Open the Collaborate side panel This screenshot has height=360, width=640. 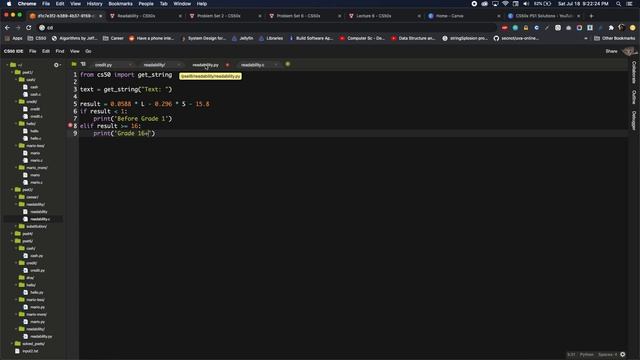[x=634, y=72]
